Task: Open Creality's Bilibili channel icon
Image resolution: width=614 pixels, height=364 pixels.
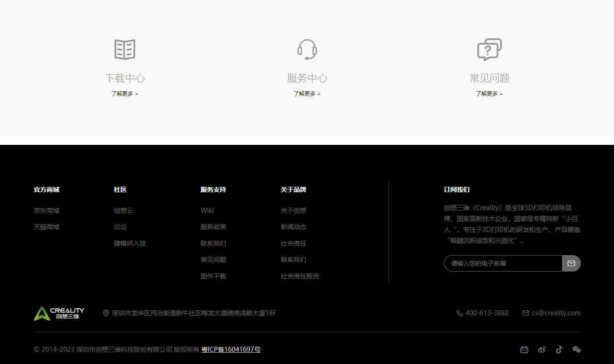Action: pos(524,349)
